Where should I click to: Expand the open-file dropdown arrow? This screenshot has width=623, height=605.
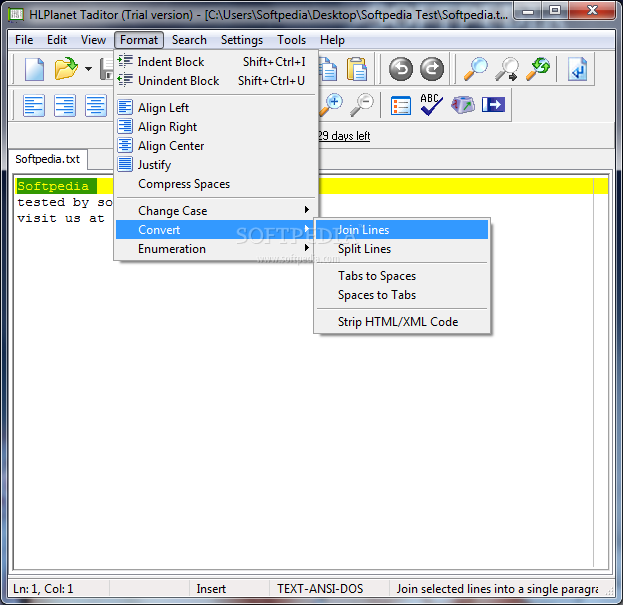pyautogui.click(x=88, y=69)
